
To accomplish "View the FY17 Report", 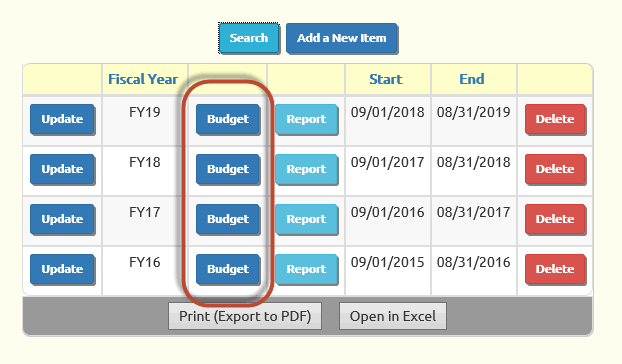I will coord(306,219).
